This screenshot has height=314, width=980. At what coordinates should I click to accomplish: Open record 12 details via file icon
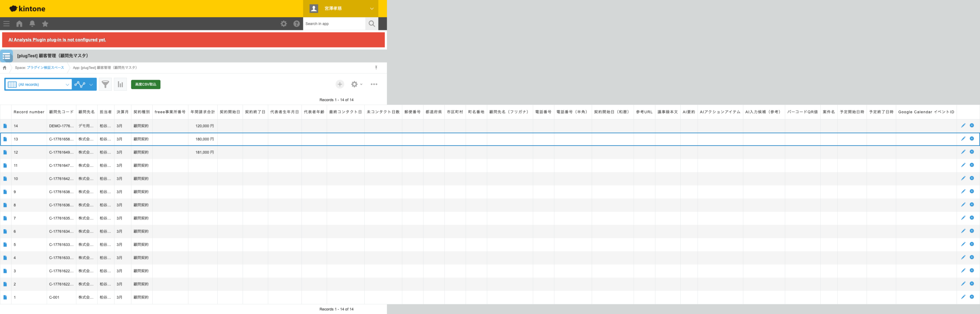coord(5,152)
